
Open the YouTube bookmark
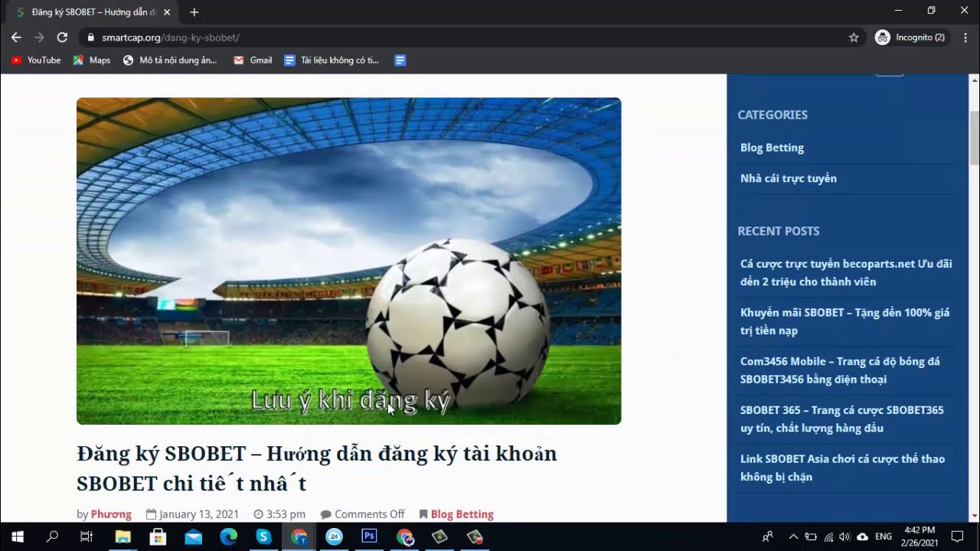36,60
